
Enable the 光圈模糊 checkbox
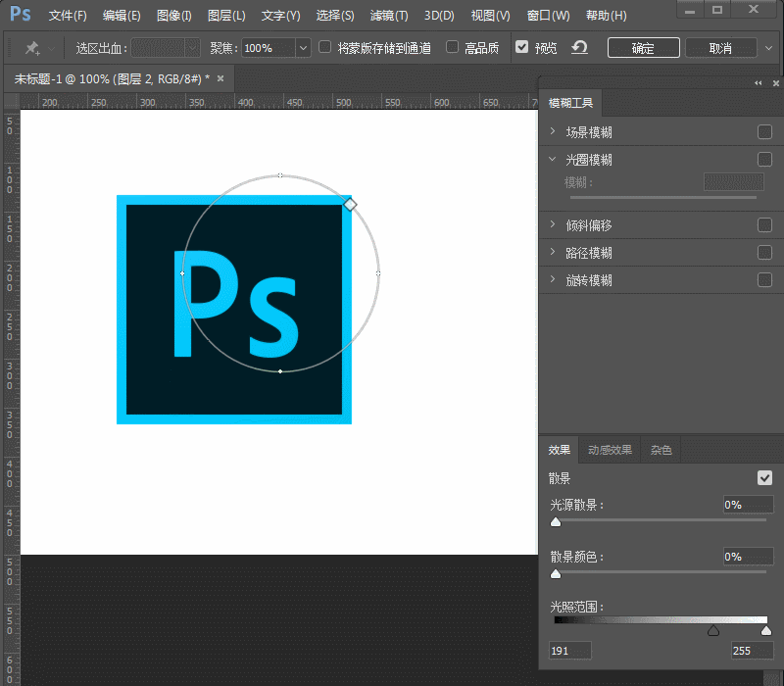(x=764, y=159)
